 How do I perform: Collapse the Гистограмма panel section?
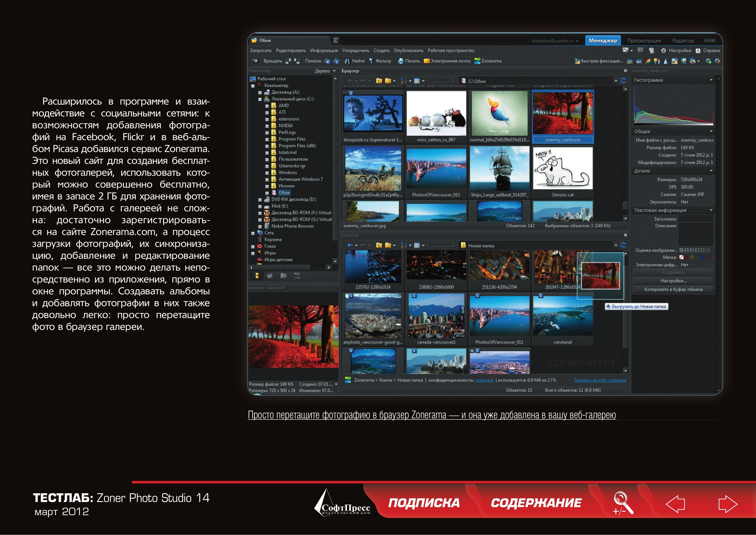(x=711, y=80)
